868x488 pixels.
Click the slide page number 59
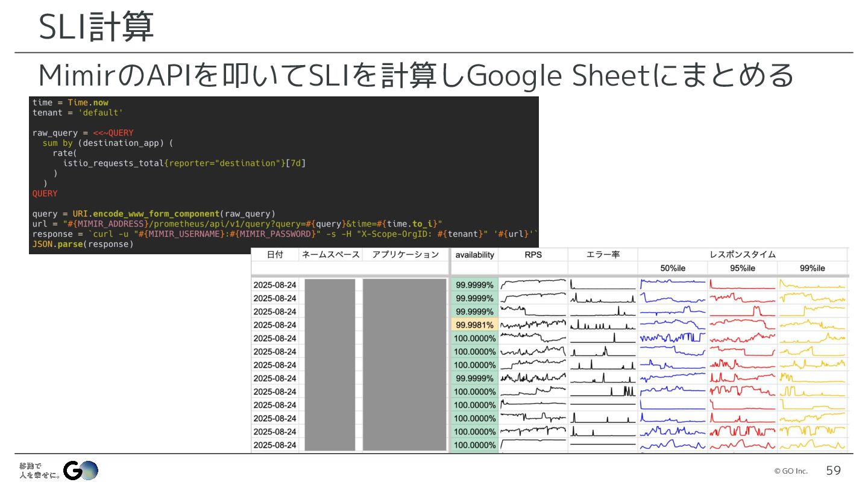[x=833, y=471]
